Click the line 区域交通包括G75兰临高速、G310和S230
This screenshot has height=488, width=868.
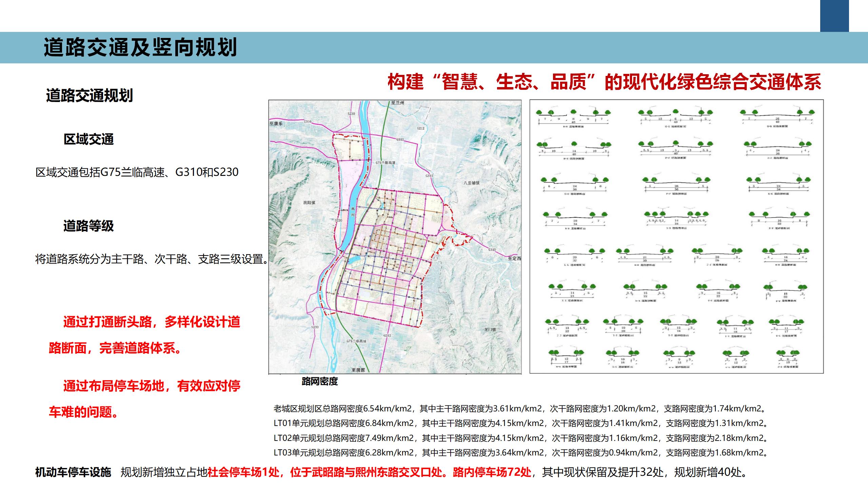[x=137, y=172]
